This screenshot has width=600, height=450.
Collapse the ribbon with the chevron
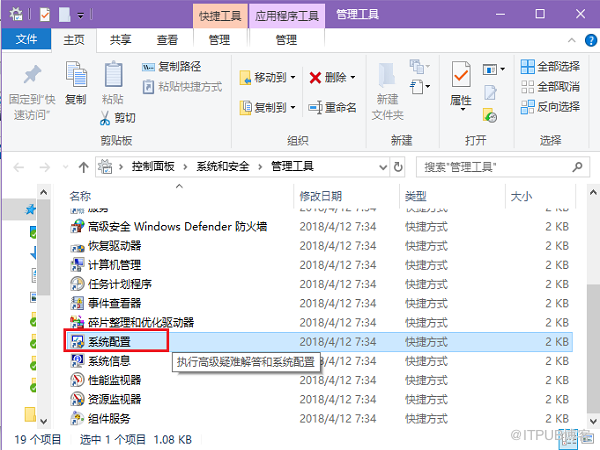[572, 40]
